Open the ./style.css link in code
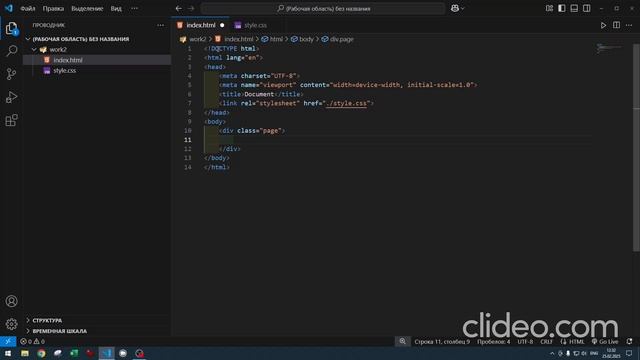640x360 pixels. [x=346, y=103]
